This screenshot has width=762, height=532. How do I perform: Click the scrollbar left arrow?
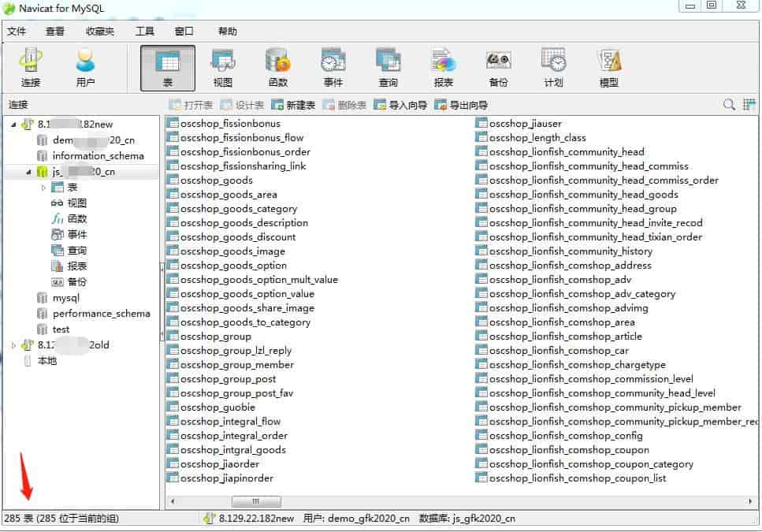[173, 501]
